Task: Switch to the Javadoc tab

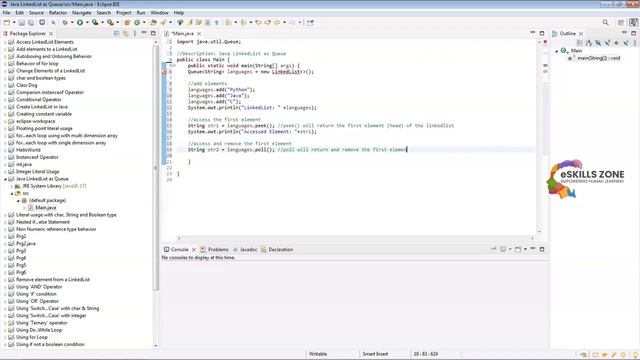Action: 245,249
